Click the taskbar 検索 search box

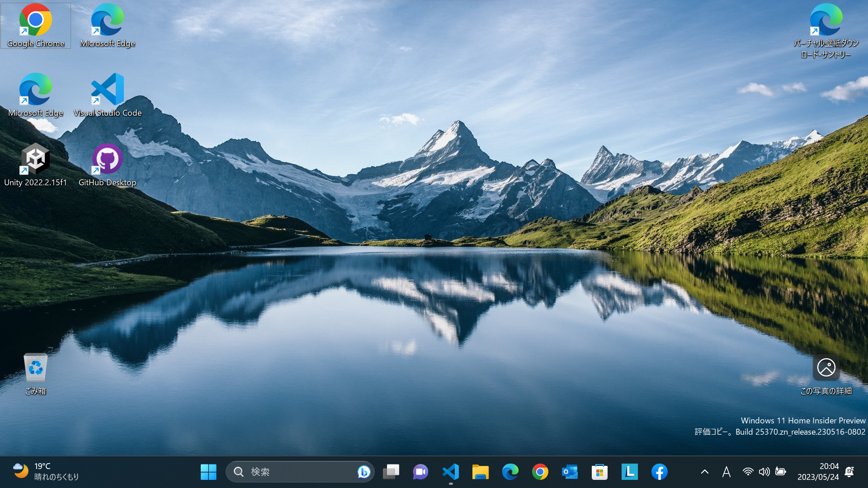pyautogui.click(x=300, y=472)
